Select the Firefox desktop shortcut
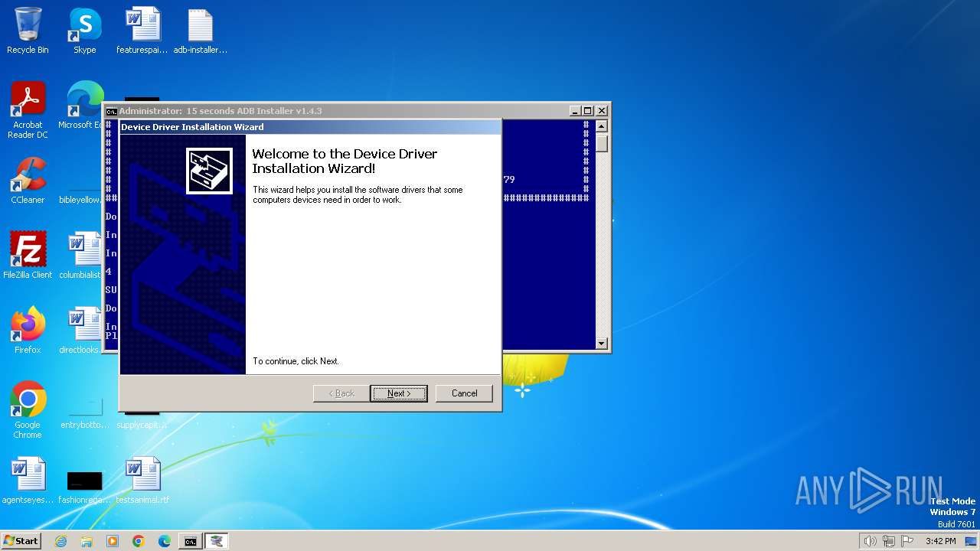This screenshot has height=551, width=980. (x=28, y=331)
